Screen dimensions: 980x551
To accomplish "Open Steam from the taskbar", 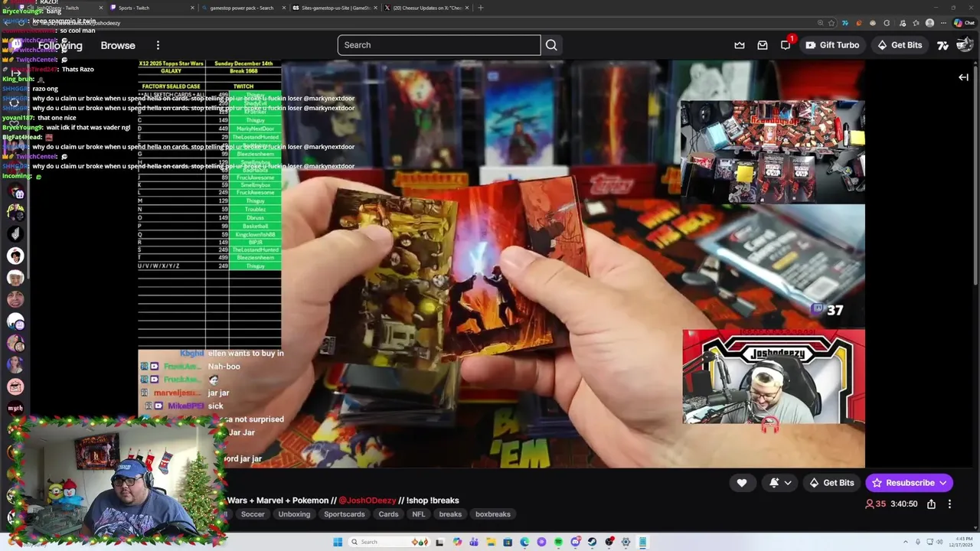I will [x=592, y=542].
